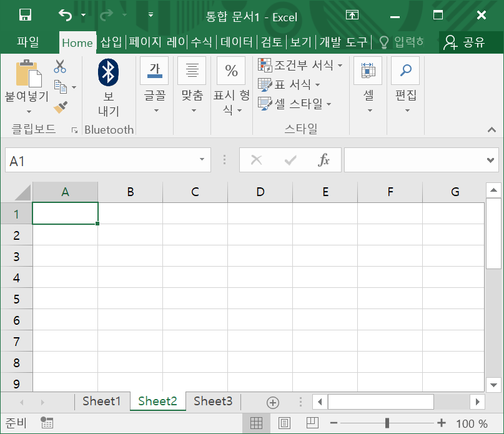Select row 1 header
This screenshot has height=434, width=504.
pyautogui.click(x=16, y=214)
